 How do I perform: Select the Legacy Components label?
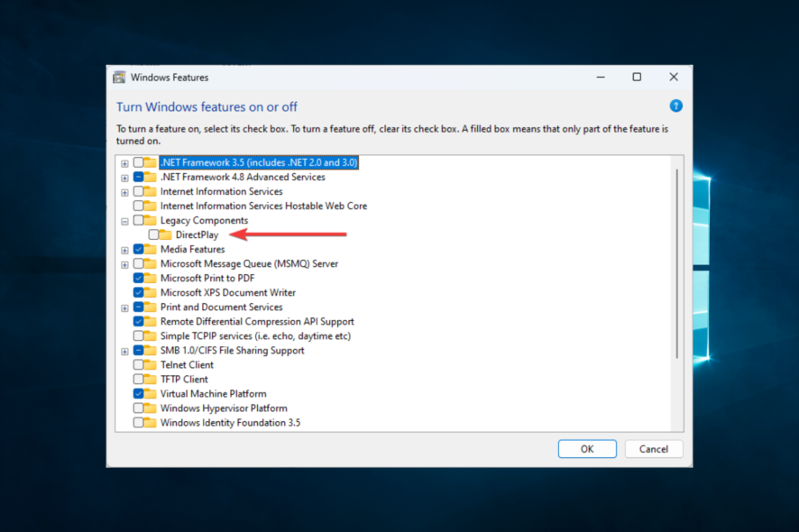point(204,220)
